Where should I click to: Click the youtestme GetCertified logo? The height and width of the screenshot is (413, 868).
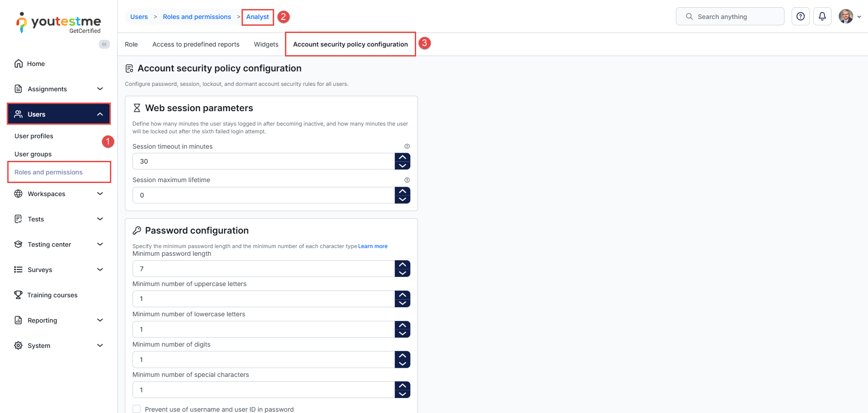pos(59,23)
